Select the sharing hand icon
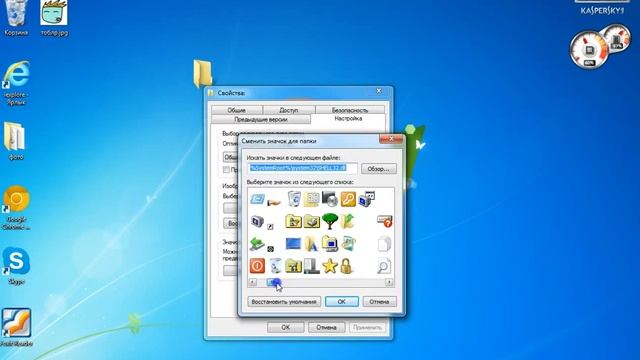Screen dimensions: 640x360 [274, 202]
